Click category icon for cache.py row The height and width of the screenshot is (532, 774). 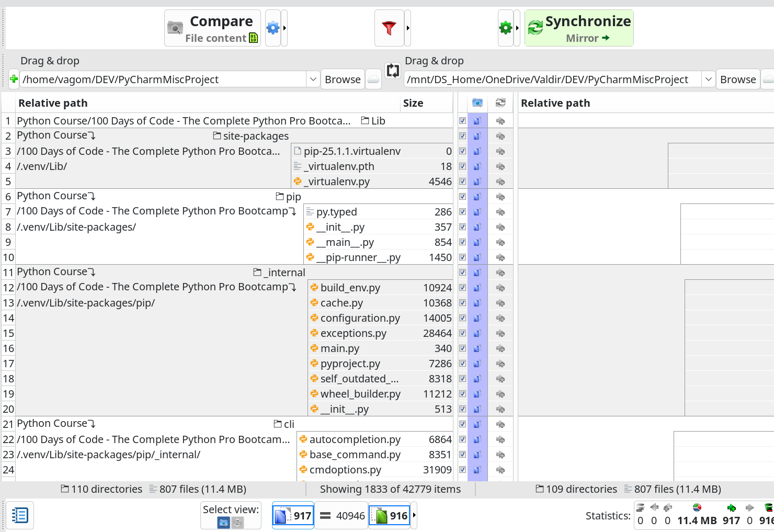[477, 303]
